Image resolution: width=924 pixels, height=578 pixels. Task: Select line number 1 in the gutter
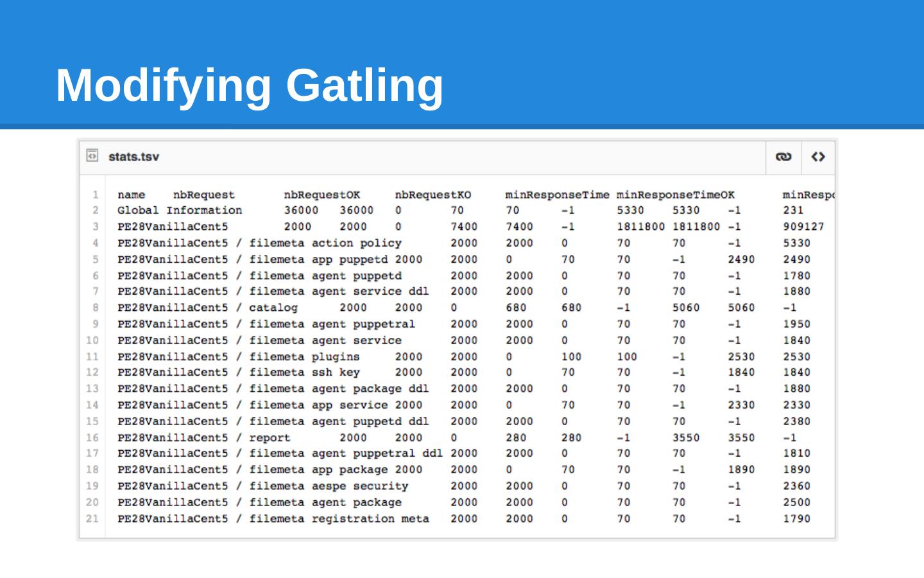pyautogui.click(x=95, y=195)
